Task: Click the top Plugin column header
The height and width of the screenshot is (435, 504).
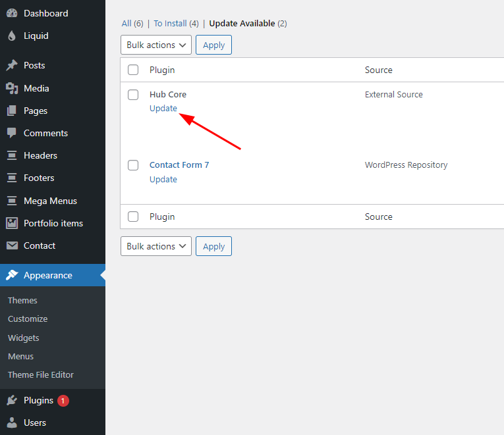Action: tap(162, 70)
